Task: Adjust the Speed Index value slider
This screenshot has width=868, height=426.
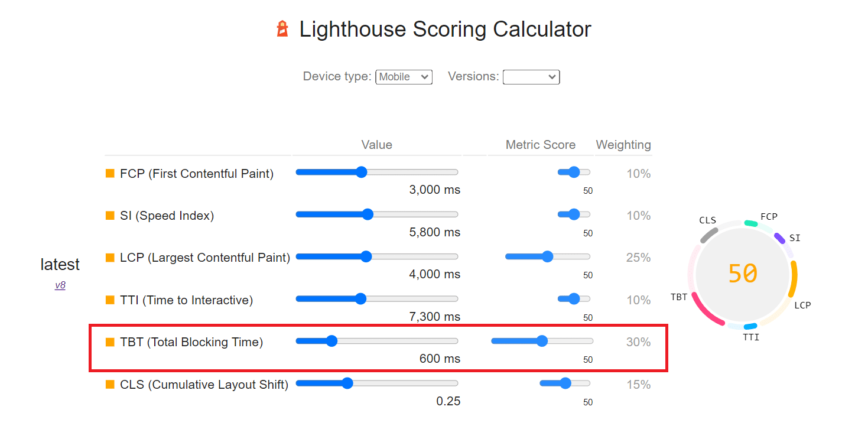Action: click(377, 214)
